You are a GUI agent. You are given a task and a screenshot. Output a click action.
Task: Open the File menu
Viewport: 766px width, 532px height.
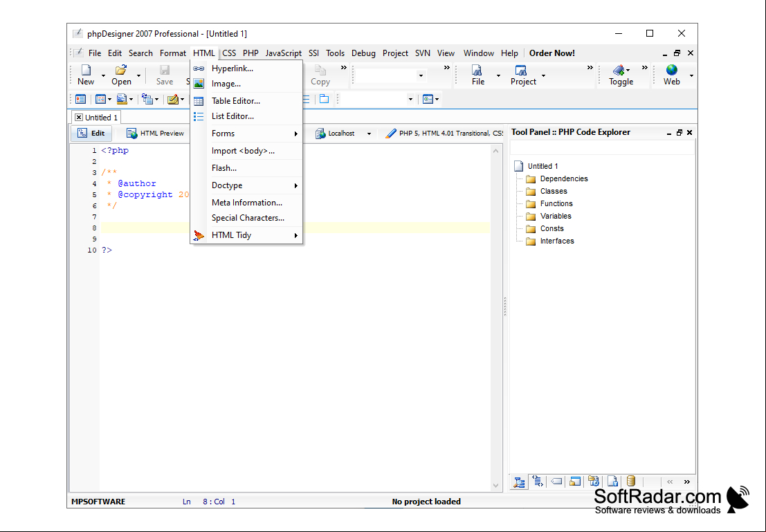[x=95, y=53]
